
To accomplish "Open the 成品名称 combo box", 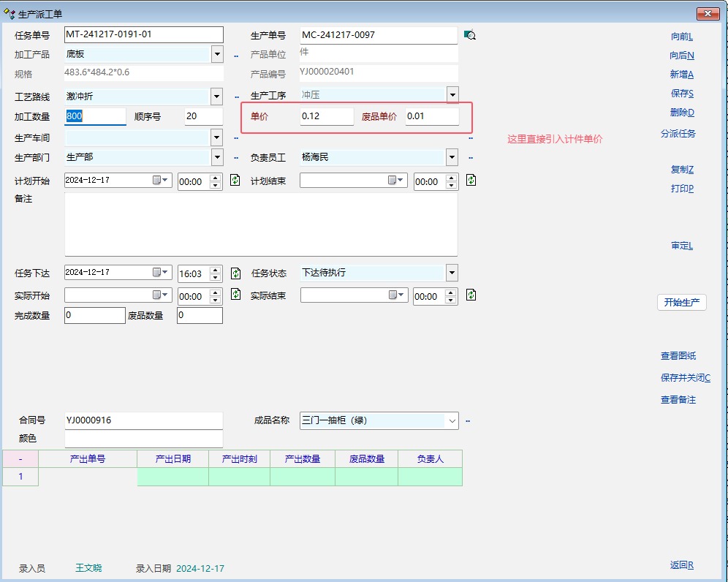I will [452, 420].
